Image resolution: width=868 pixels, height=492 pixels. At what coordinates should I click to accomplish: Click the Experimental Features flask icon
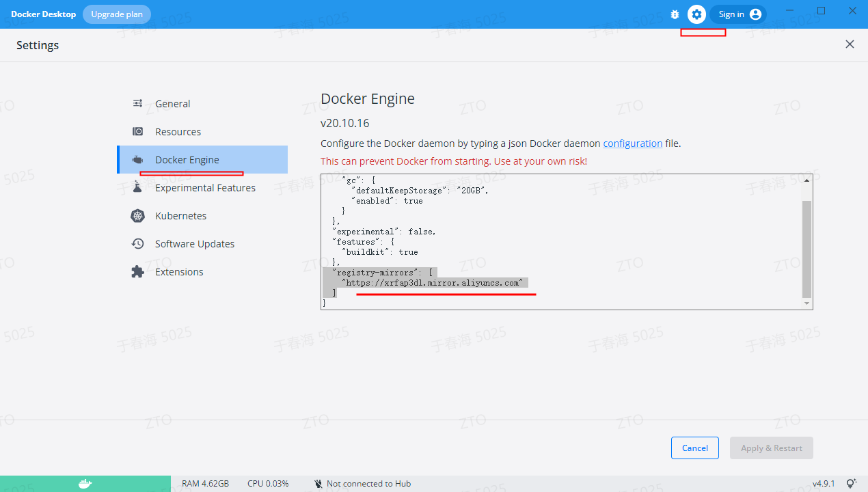pos(137,188)
